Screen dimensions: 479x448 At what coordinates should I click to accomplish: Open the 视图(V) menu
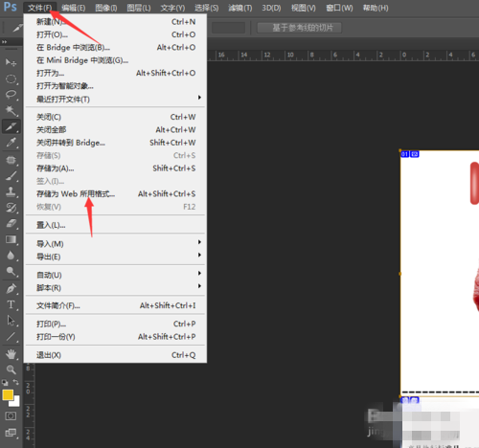tap(304, 8)
